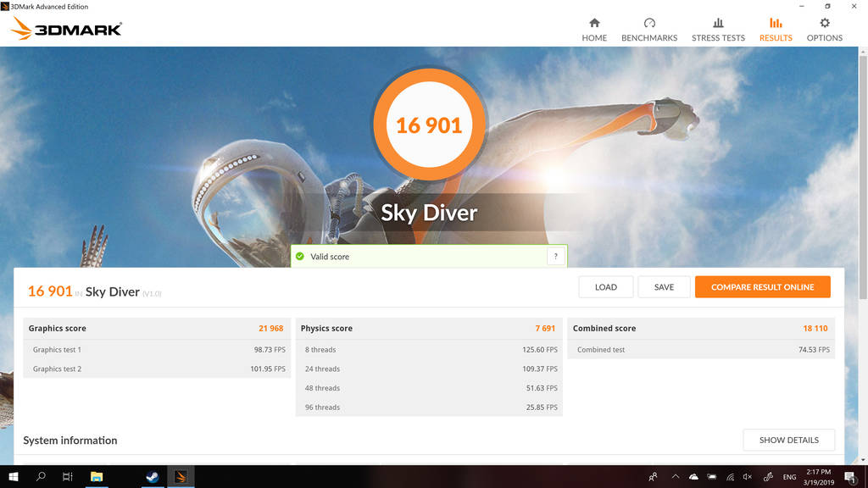The width and height of the screenshot is (868, 488).
Task: Expand hidden system tray icons
Action: [x=676, y=477]
